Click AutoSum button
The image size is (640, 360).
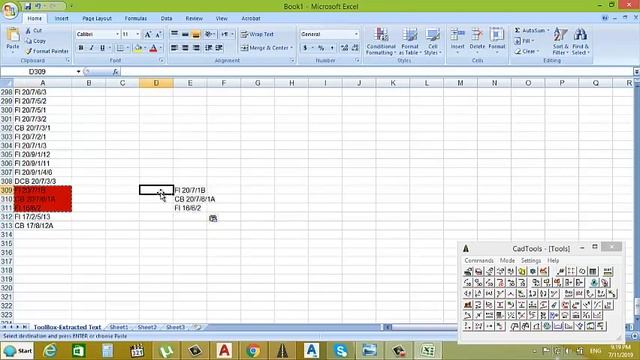point(531,31)
